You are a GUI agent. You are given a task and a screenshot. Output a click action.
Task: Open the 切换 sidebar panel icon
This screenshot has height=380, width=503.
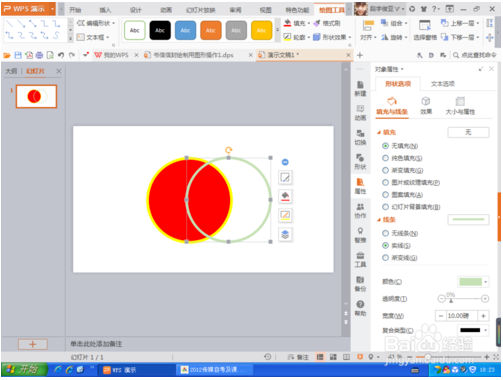(360, 137)
